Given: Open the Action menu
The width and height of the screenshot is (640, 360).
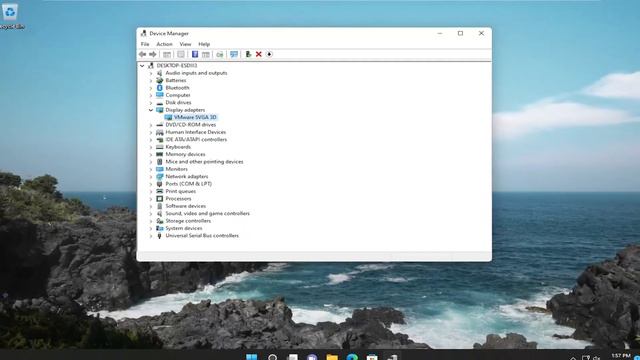Looking at the screenshot, I should click(164, 44).
